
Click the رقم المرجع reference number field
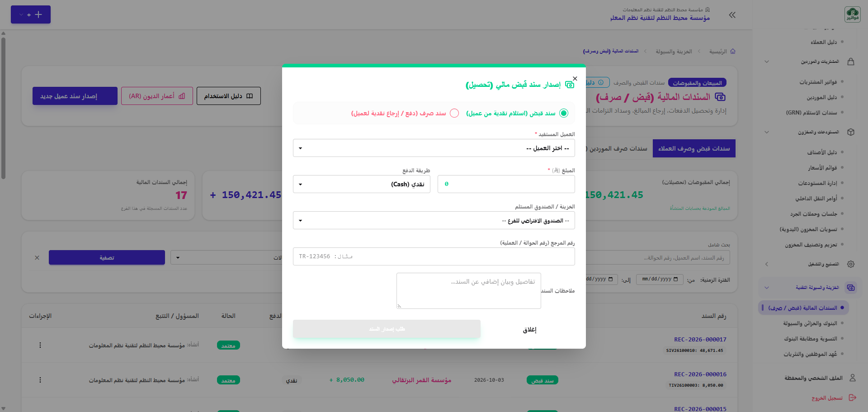pos(434,256)
